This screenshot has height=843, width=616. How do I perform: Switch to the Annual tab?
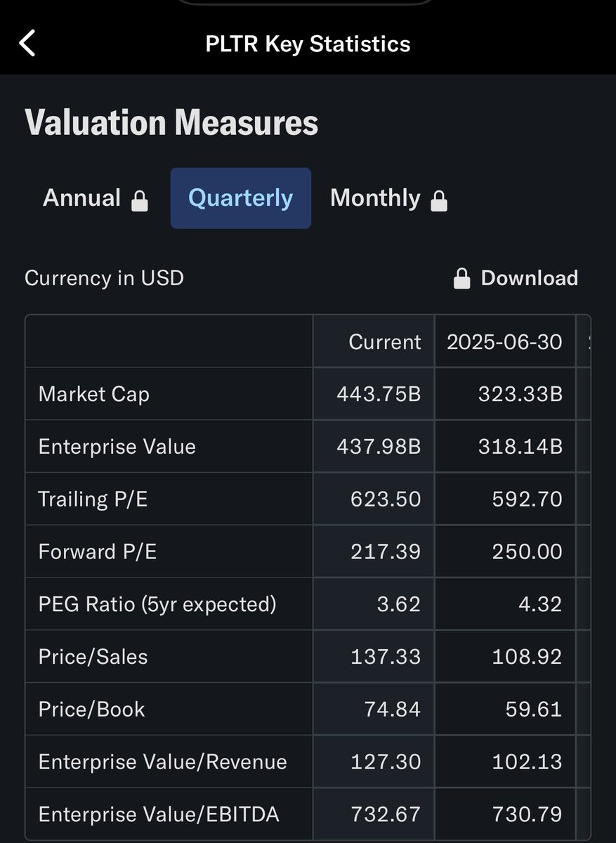coord(82,198)
